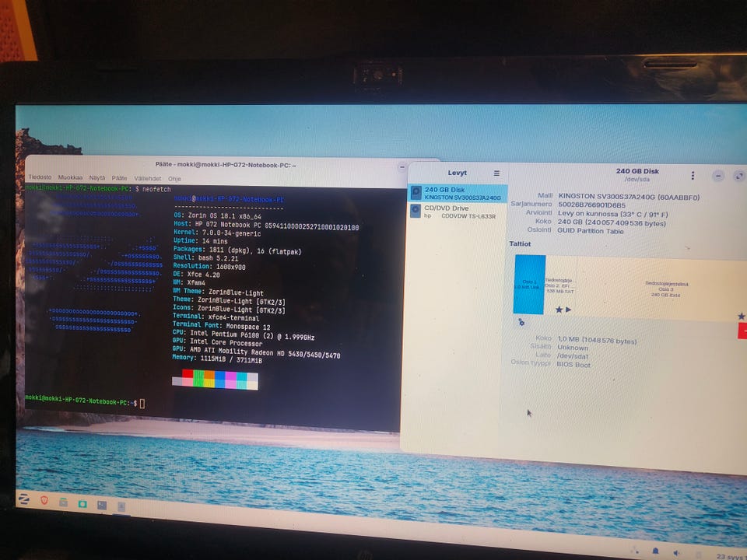Image resolution: width=747 pixels, height=560 pixels.
Task: Click the 'Host: HP G72 Notebook PC' line
Action: click(x=266, y=226)
